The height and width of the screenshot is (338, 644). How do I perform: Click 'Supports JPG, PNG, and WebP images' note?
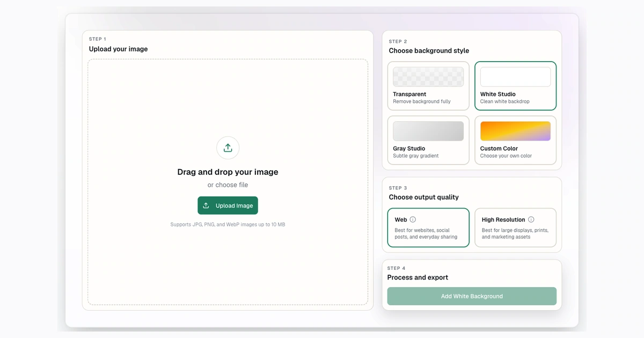(228, 224)
